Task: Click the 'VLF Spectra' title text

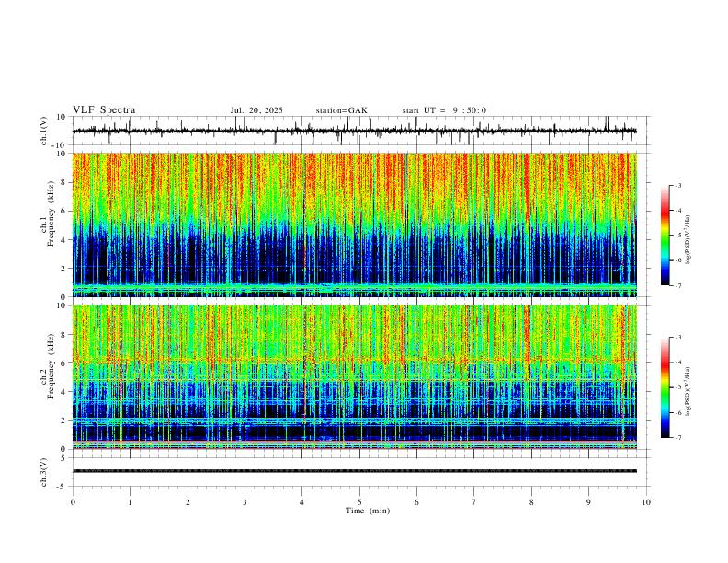Action: (104, 110)
